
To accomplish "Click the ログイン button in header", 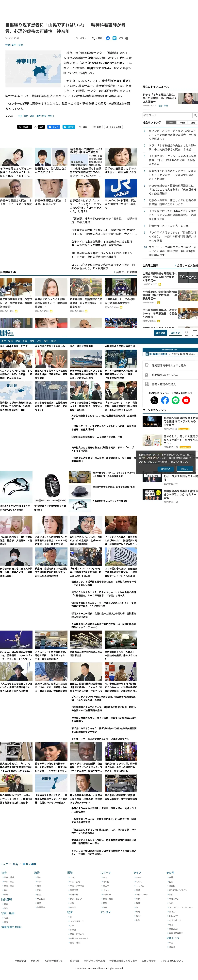I will coord(175,332).
